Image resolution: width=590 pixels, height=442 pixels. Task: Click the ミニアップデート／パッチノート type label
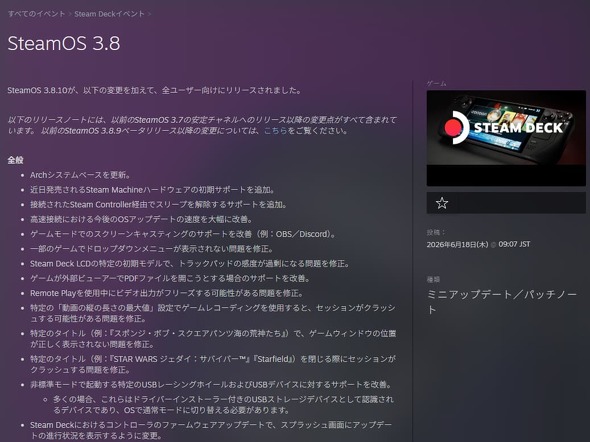point(502,302)
